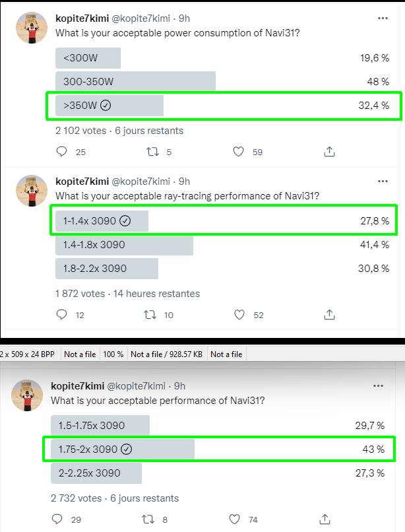Open more options on ray-tracing tweet

tap(383, 181)
